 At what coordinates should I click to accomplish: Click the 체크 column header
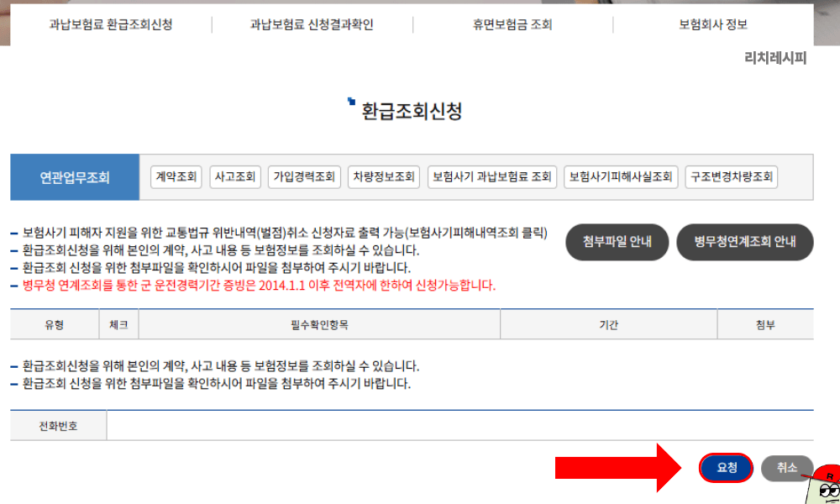click(118, 325)
